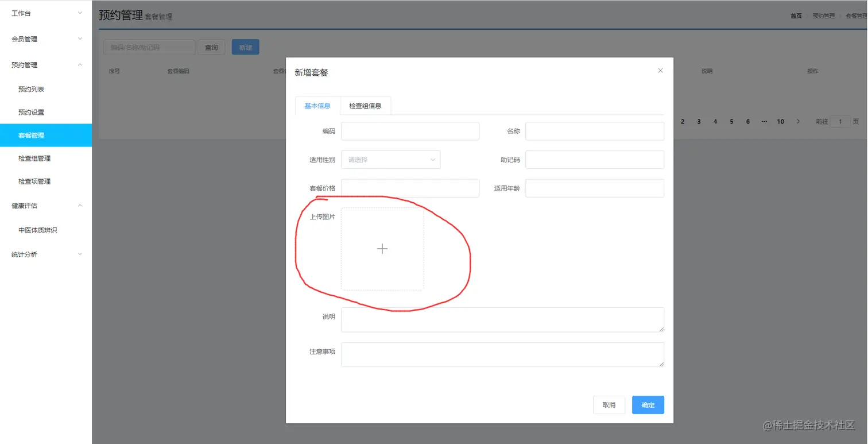Screen dimensions: 868x444
Task: Focus the 名称 input field
Action: coord(595,131)
